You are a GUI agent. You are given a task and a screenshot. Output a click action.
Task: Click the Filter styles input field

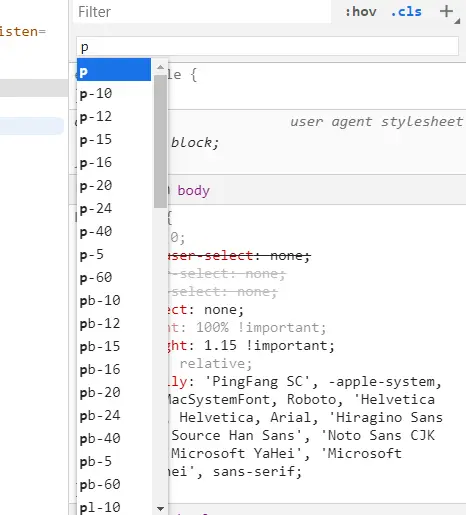tap(202, 12)
